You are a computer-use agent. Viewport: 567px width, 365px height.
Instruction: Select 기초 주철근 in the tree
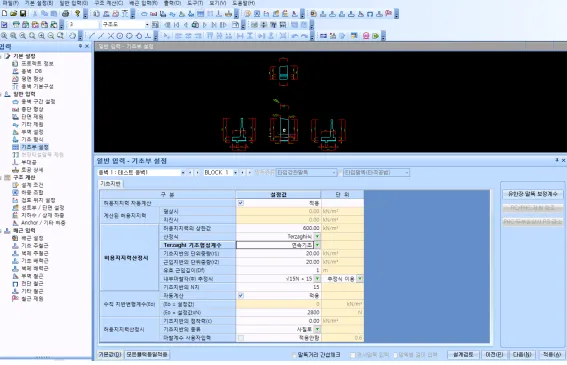[35, 246]
